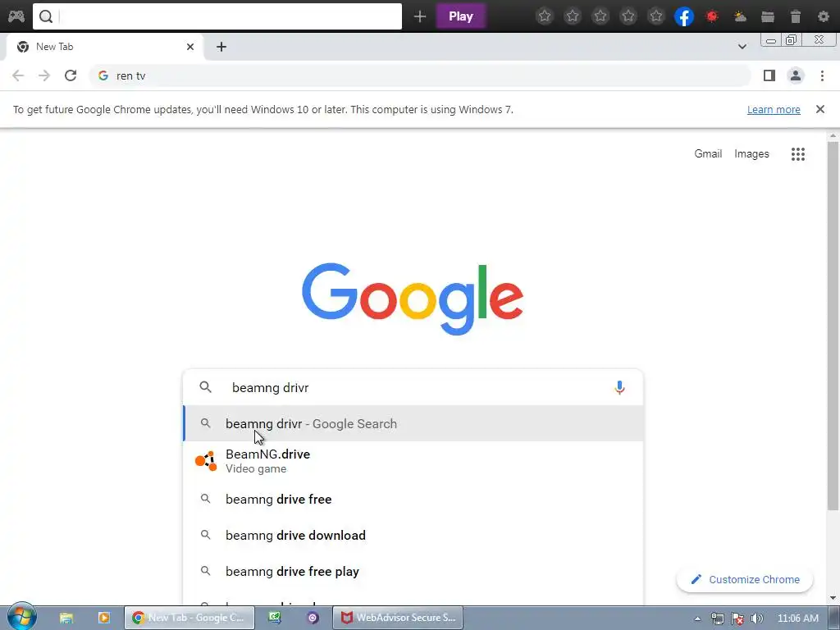Open the media player taskbar icon
This screenshot has width=840, height=630.
[x=103, y=618]
